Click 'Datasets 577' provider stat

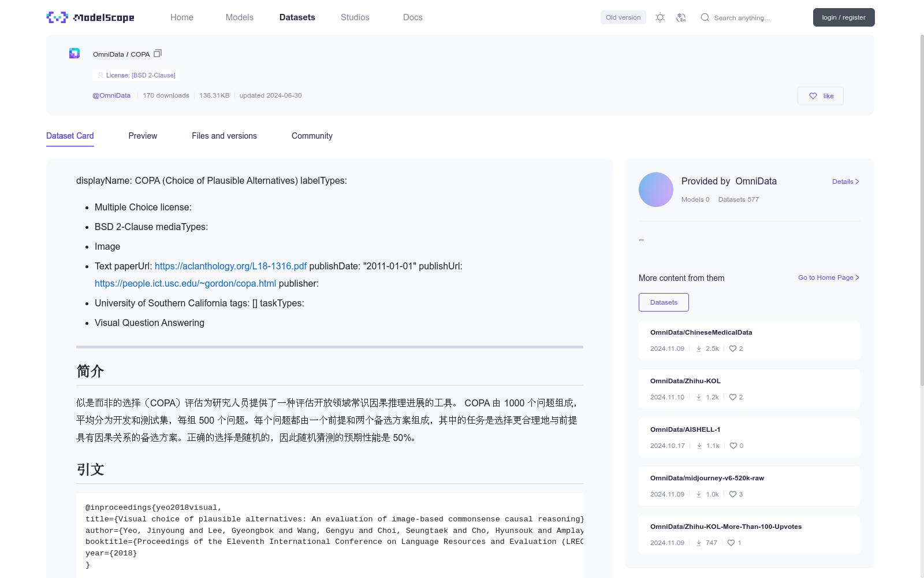(x=739, y=199)
